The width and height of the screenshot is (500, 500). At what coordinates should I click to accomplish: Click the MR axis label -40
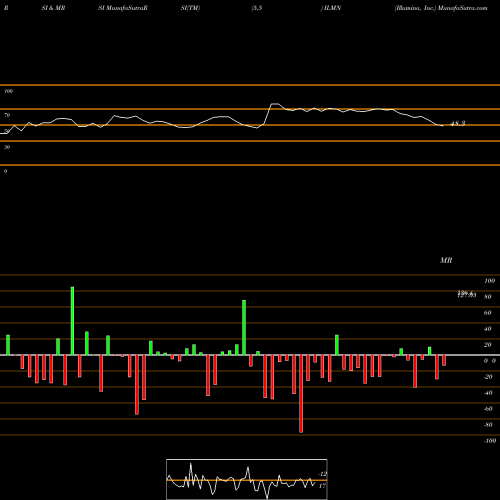pos(488,393)
